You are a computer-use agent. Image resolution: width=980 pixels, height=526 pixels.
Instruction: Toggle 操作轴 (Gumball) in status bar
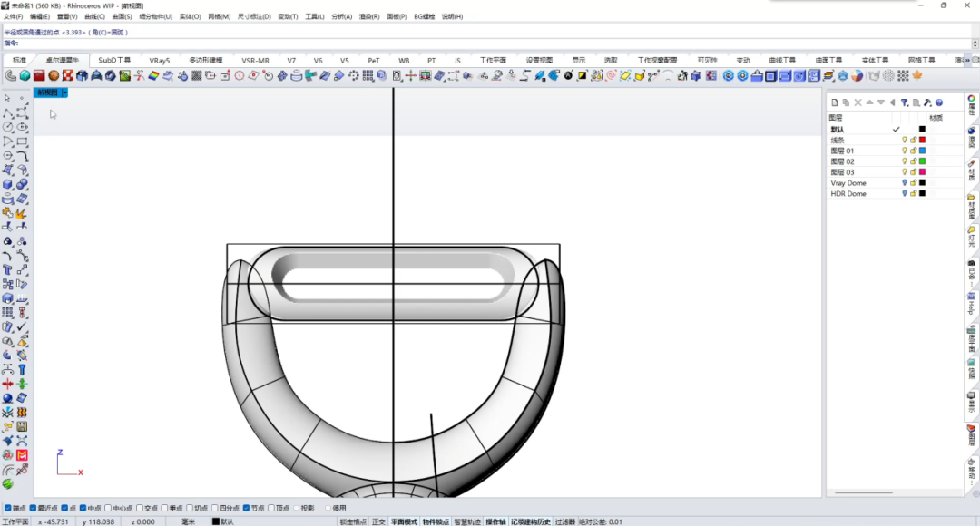[x=495, y=521]
